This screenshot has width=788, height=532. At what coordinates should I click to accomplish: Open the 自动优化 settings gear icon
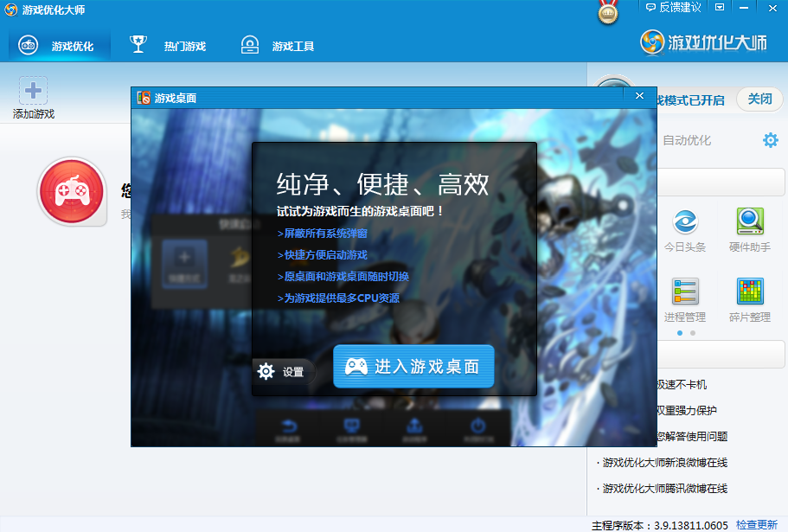[769, 139]
